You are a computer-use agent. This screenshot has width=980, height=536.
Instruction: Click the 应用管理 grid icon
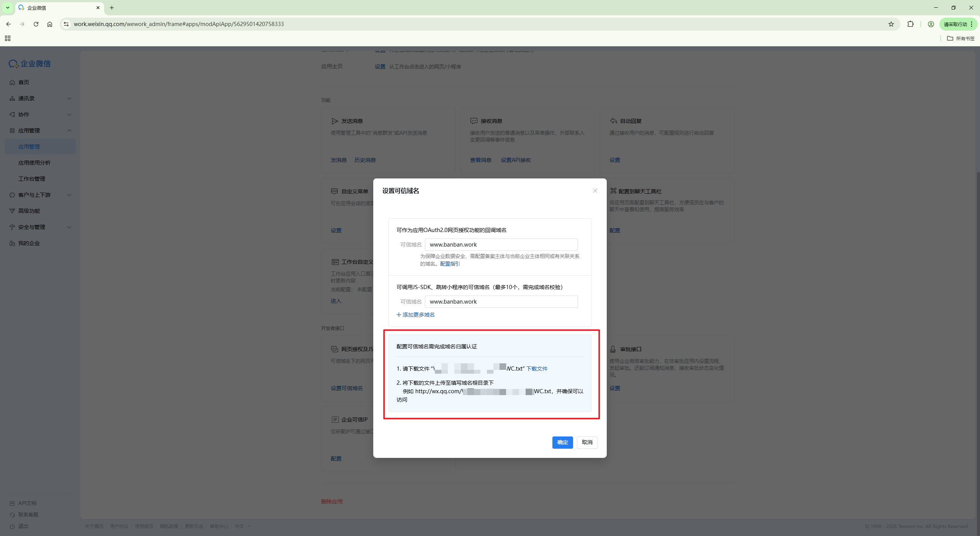point(12,131)
